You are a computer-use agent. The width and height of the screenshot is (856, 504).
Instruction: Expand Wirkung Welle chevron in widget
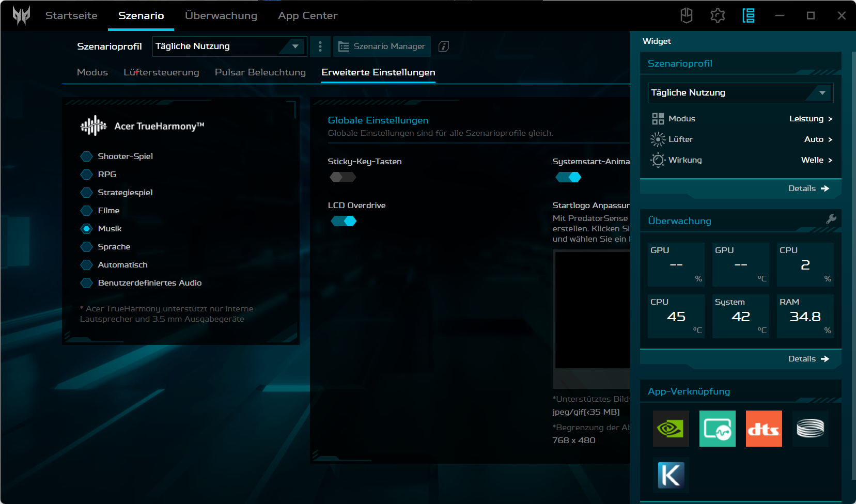click(830, 160)
